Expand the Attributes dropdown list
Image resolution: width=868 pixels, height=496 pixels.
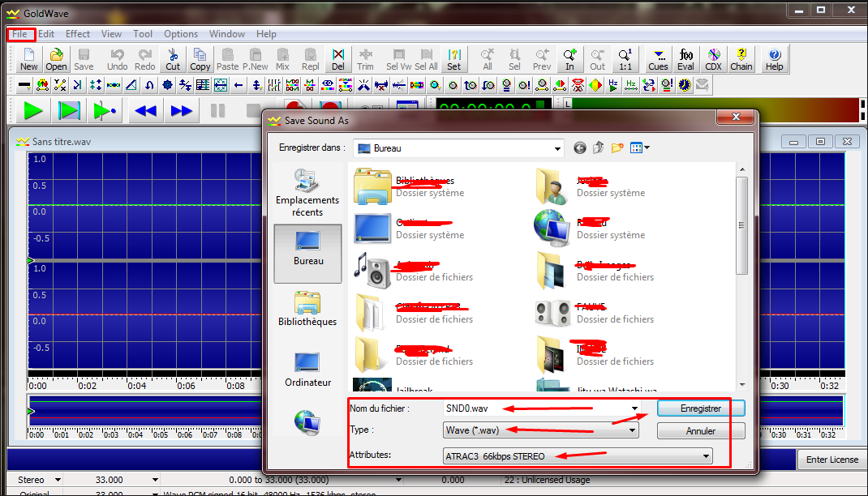click(707, 456)
